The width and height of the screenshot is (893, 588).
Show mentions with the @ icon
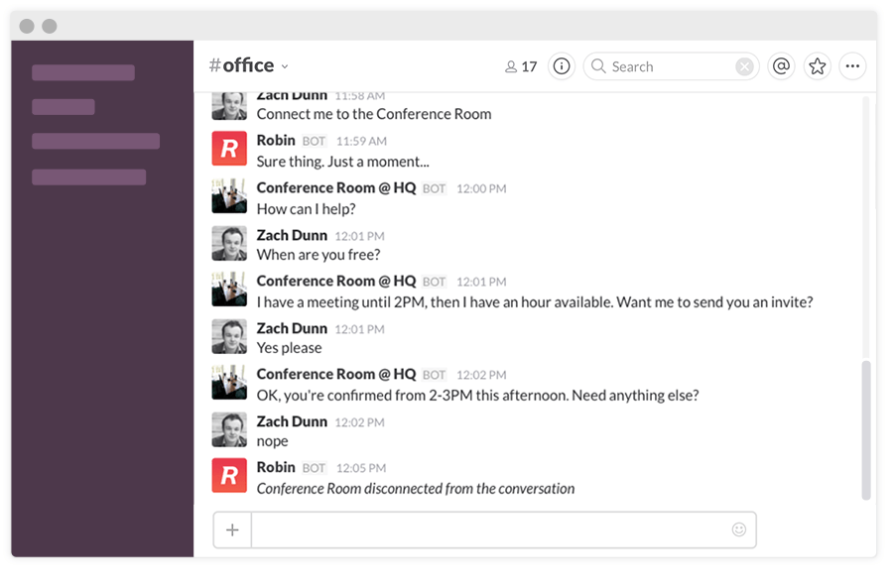coord(781,66)
